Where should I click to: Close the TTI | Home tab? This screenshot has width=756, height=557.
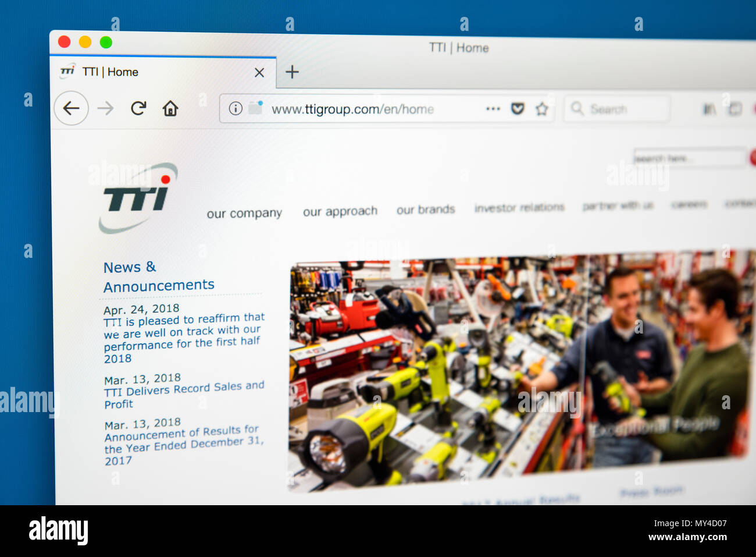click(259, 73)
